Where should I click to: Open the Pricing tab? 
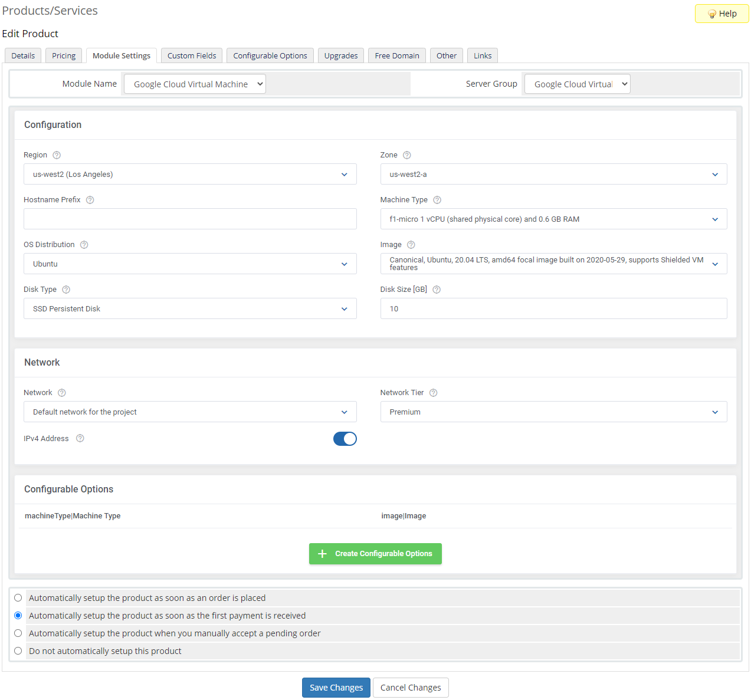[63, 55]
